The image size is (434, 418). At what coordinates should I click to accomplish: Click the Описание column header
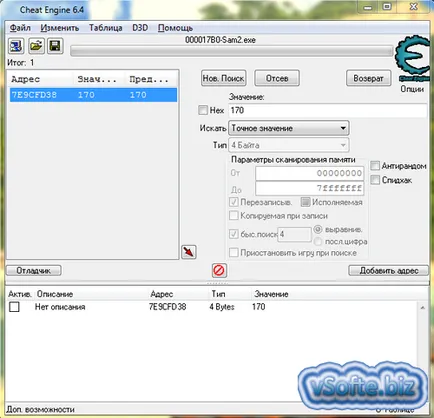[55, 294]
